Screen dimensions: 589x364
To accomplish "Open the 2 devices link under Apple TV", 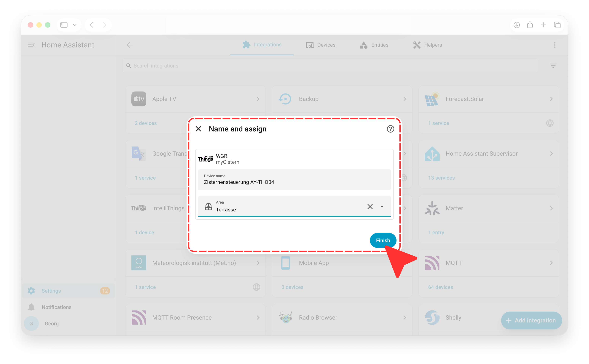I will pyautogui.click(x=146, y=123).
